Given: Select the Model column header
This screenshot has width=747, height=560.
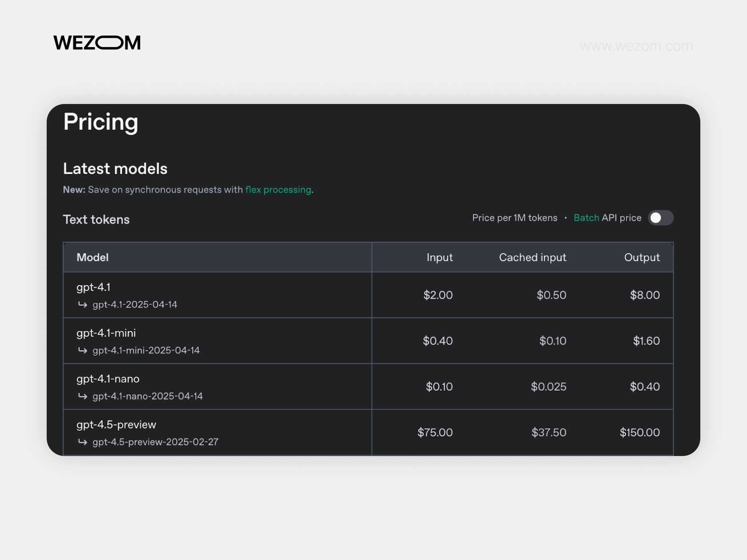Looking at the screenshot, I should [x=92, y=257].
